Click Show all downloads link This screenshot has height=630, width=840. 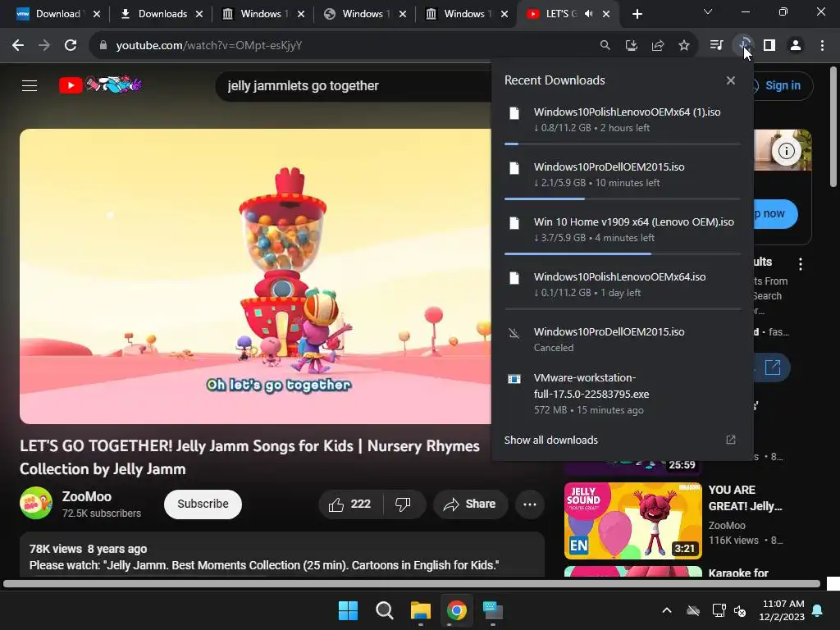click(550, 440)
